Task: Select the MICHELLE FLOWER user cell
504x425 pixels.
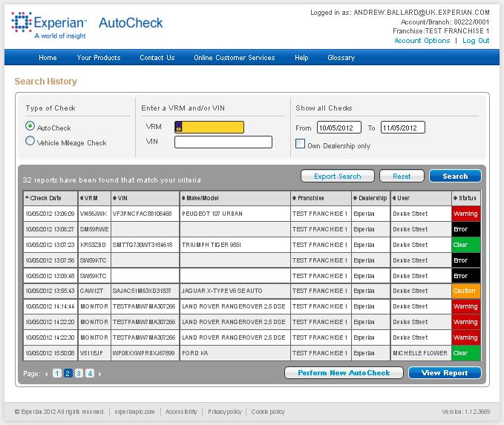Action: coord(421,353)
